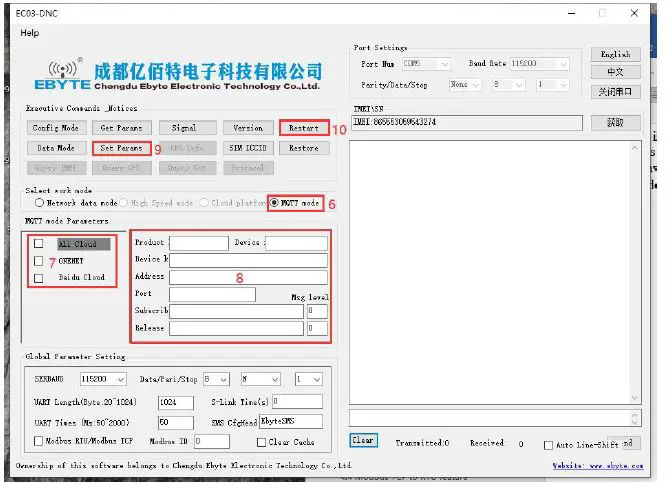Click the Config Mode button

coord(56,128)
